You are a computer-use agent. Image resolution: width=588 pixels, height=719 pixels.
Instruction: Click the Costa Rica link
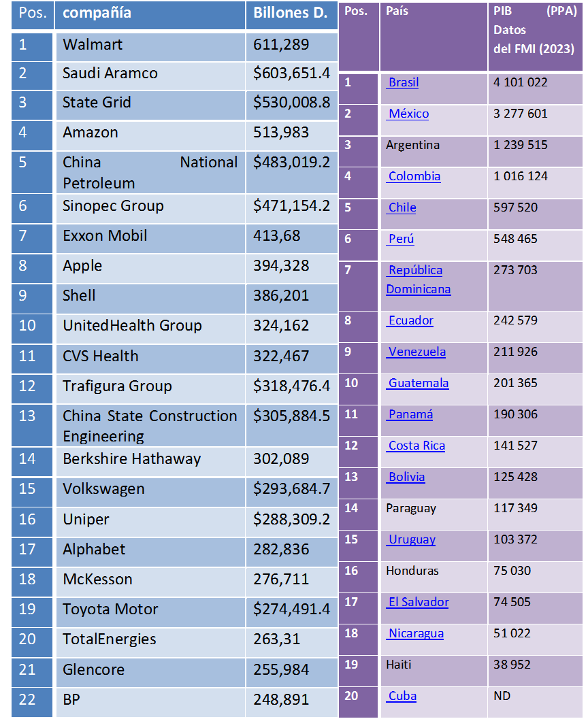click(416, 446)
